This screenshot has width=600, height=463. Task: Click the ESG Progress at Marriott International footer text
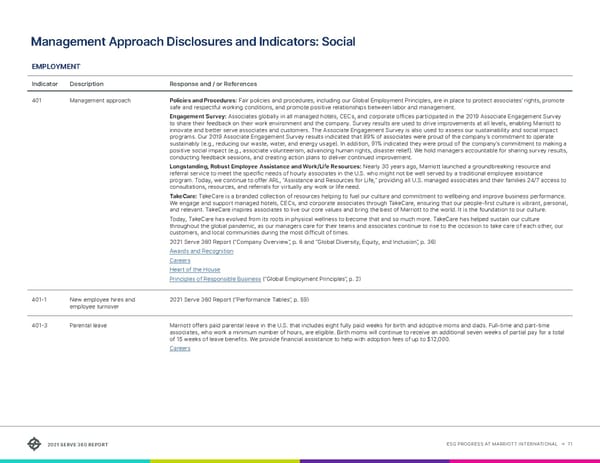pos(507,444)
